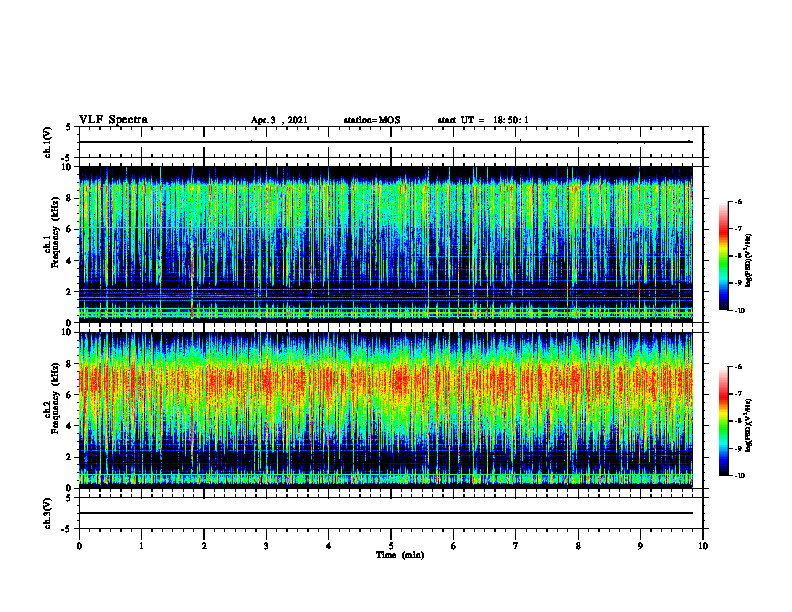The height and width of the screenshot is (612, 792).
Task: Click the "4" kHz tick of ch.1 spectrogram
Action: 69,261
